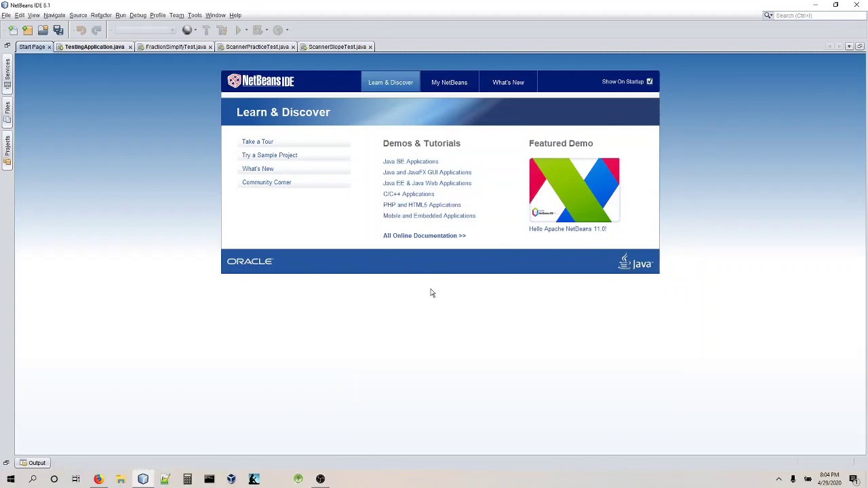Screen dimensions: 868x488
Task: Click the Clean and Build Project icon
Action: 222,30
